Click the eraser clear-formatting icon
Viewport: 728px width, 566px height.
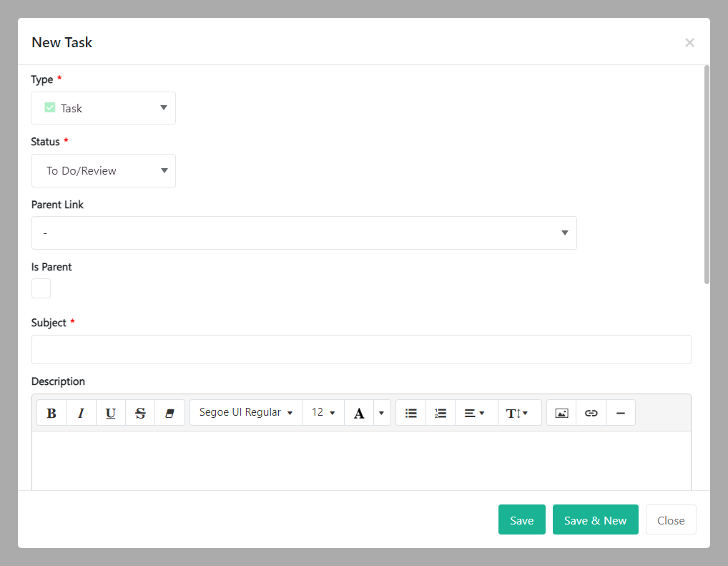169,413
